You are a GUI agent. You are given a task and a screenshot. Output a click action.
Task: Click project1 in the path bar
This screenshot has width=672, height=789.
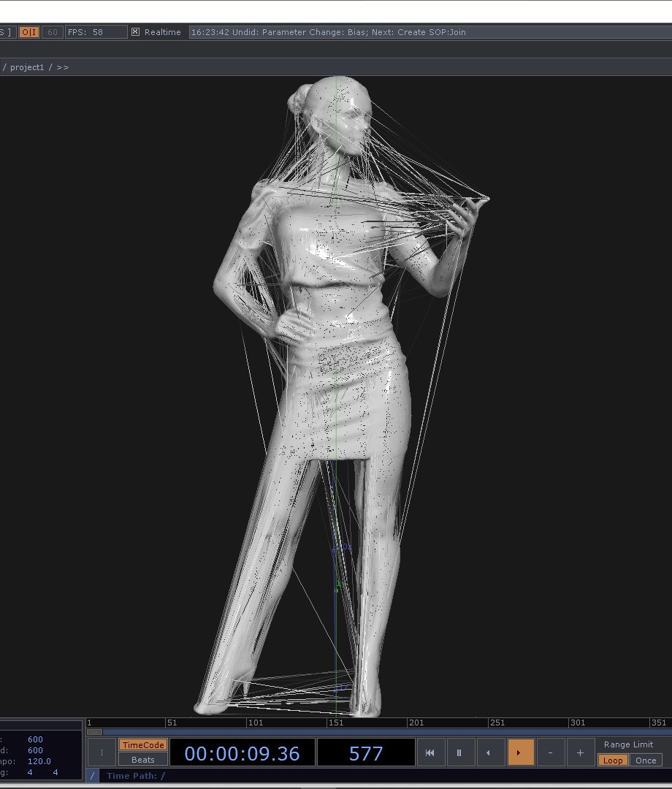point(27,67)
